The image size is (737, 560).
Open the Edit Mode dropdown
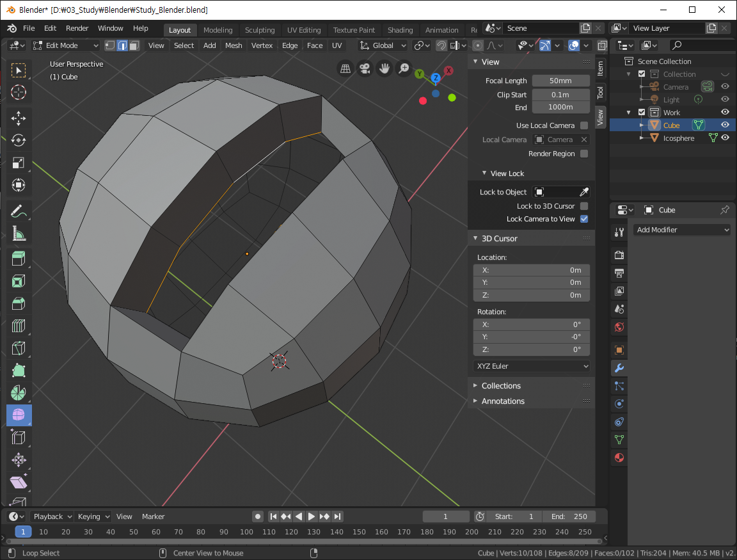(x=65, y=45)
